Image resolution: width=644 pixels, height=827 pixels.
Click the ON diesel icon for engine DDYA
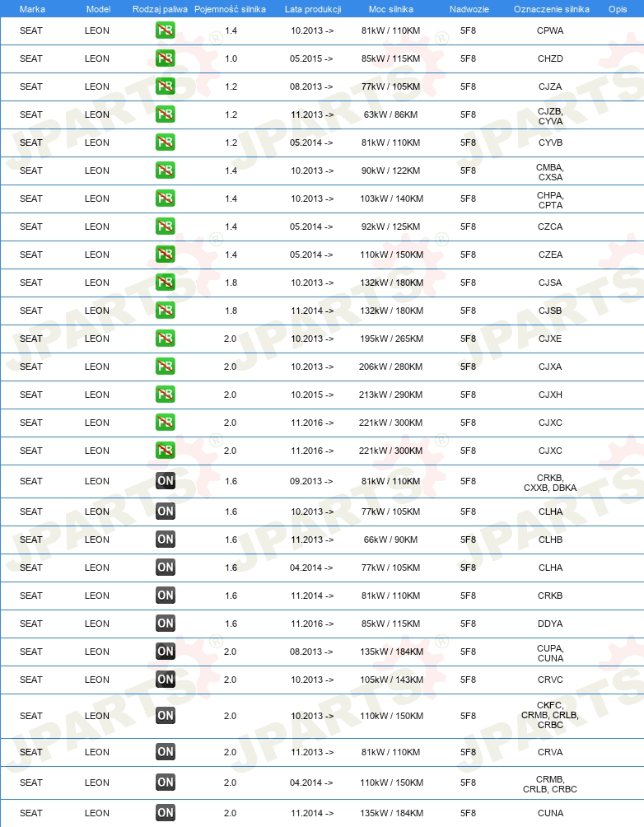(x=165, y=623)
